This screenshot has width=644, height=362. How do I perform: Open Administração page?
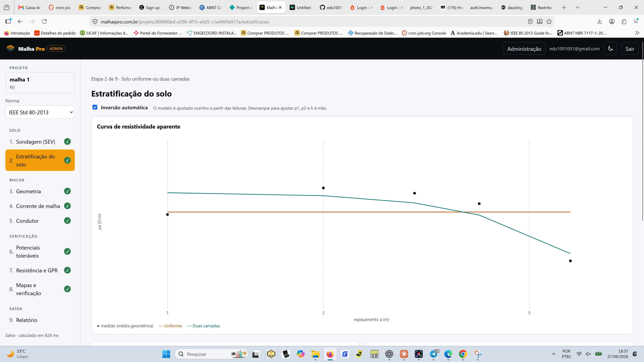click(x=524, y=49)
